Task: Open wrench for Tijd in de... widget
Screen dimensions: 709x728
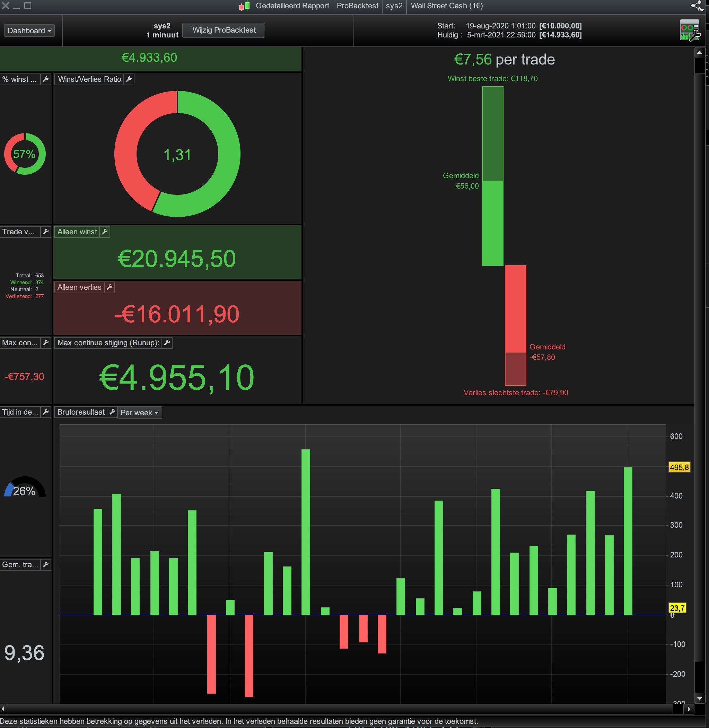Action: [46, 412]
